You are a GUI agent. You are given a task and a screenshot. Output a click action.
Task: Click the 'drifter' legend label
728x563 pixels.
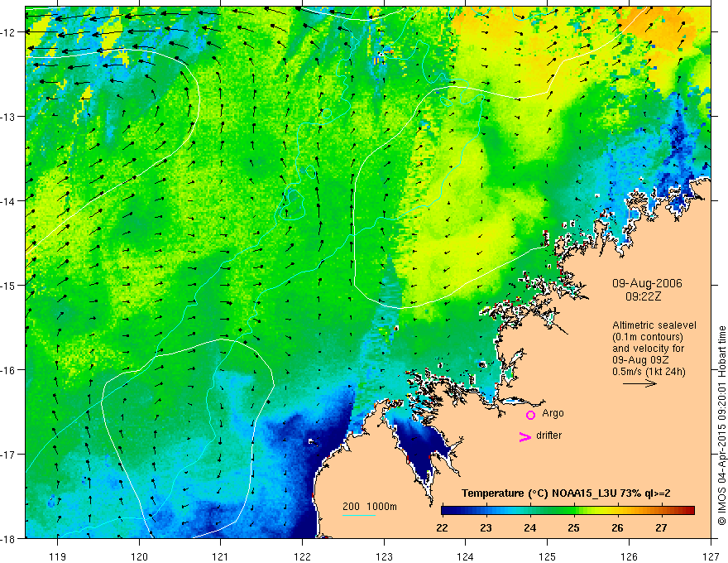point(548,435)
